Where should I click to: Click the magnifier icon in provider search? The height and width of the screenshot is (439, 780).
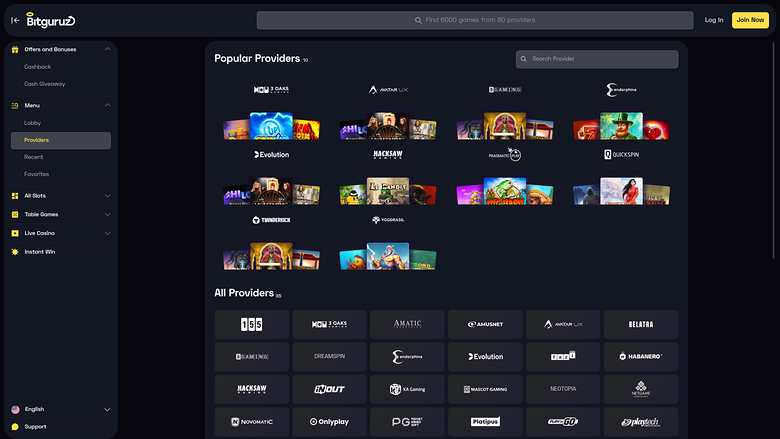[x=523, y=59]
